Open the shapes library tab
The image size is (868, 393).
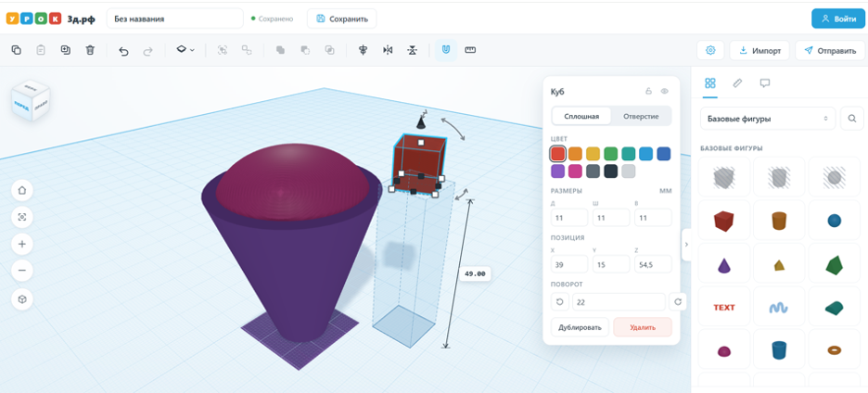tap(710, 83)
